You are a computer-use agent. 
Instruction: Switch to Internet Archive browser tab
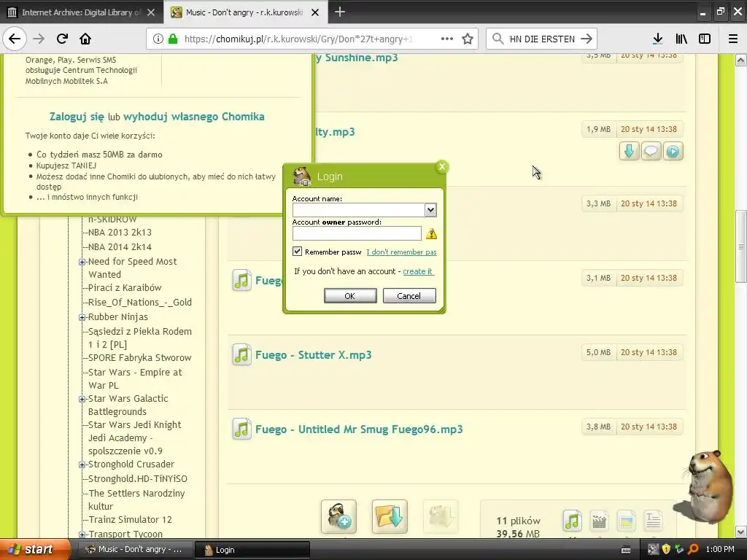pos(81,12)
